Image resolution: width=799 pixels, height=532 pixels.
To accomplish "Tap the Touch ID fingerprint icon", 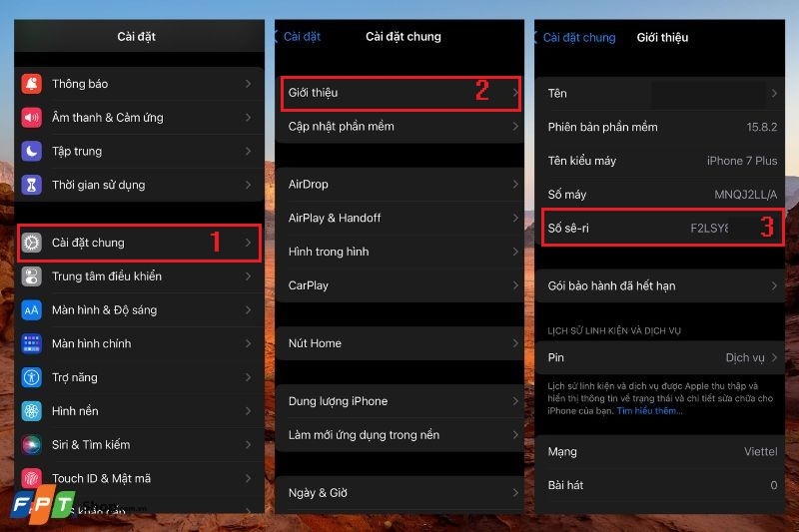I will coord(32,478).
